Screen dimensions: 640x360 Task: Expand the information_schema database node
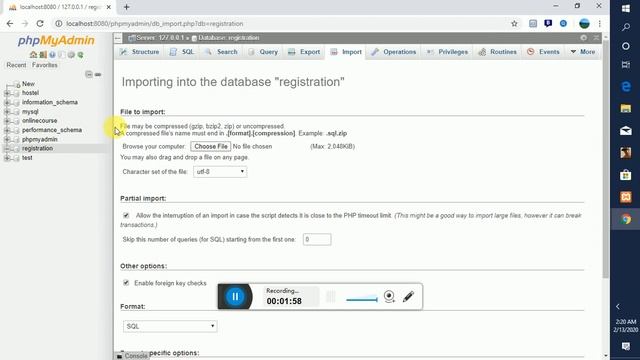[x=7, y=102]
